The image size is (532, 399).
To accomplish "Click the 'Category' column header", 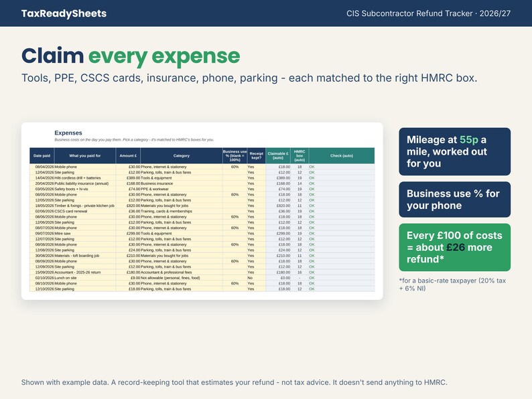I will click(x=181, y=155).
